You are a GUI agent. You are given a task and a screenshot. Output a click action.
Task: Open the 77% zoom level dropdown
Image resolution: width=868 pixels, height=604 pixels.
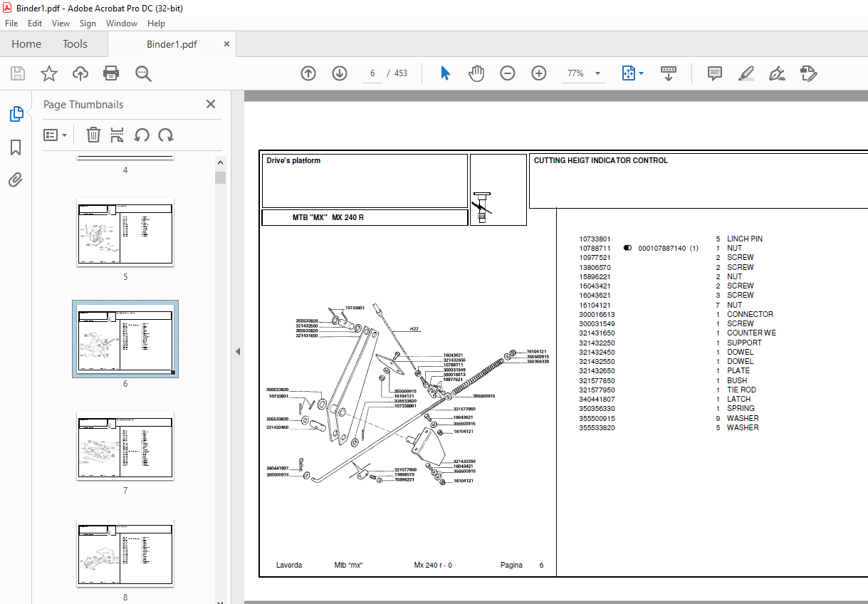click(597, 73)
